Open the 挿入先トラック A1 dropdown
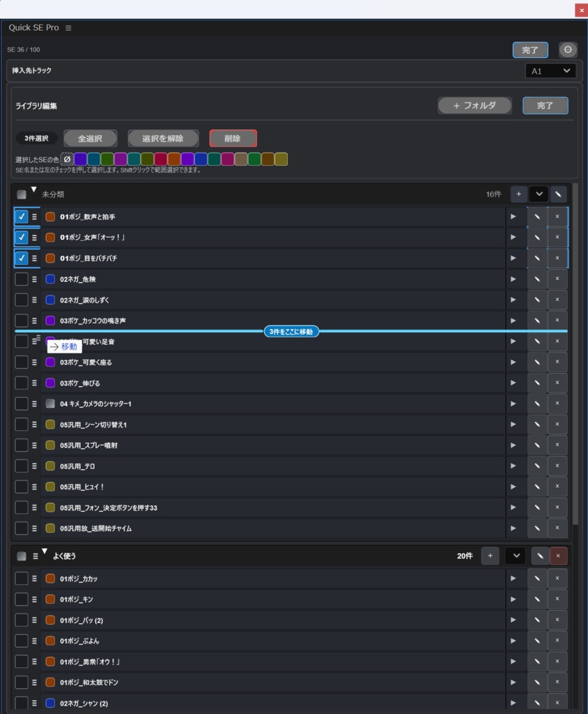The image size is (588, 714). [550, 71]
